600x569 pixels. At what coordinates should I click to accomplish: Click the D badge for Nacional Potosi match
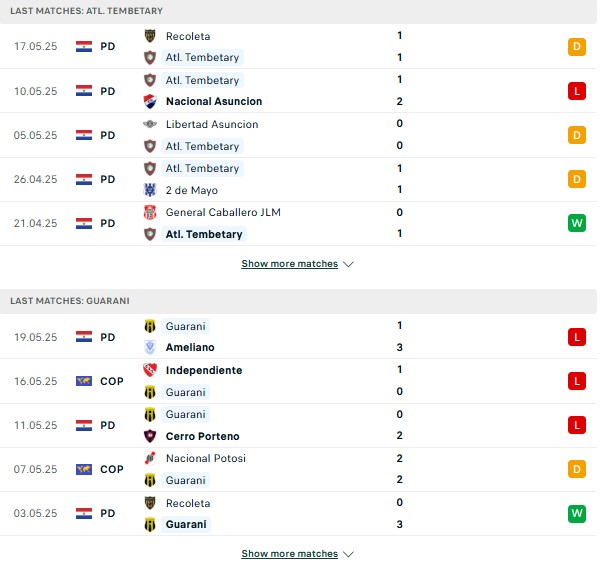(577, 469)
